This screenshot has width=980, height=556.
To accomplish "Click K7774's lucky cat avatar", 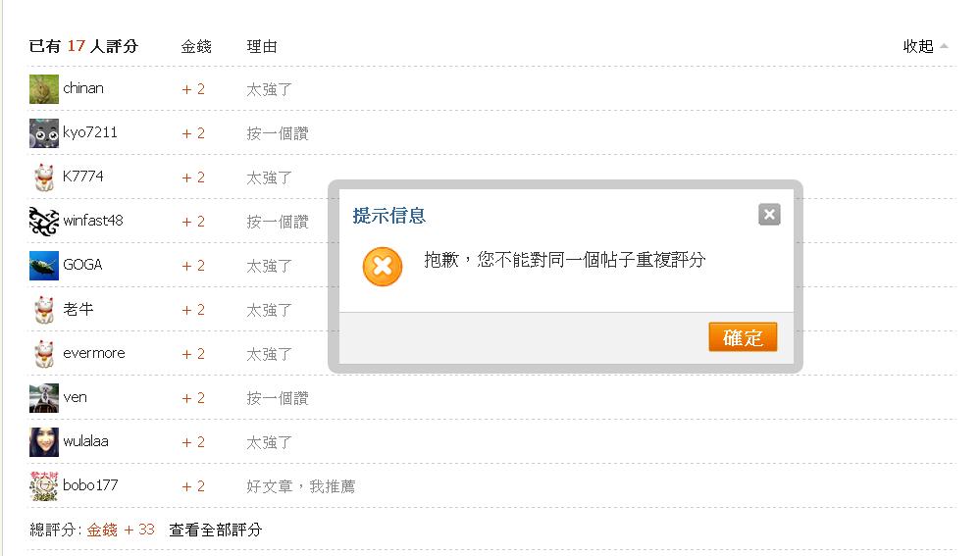I will coord(44,177).
